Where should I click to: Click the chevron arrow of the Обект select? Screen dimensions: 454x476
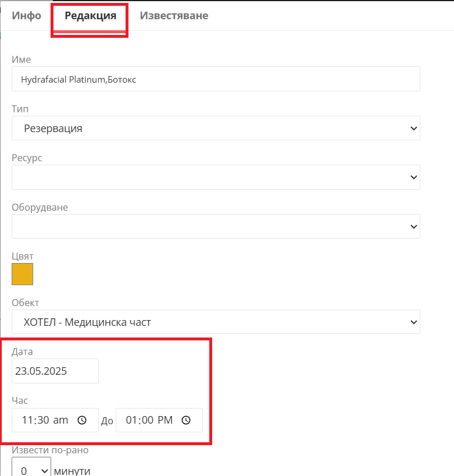(x=414, y=322)
